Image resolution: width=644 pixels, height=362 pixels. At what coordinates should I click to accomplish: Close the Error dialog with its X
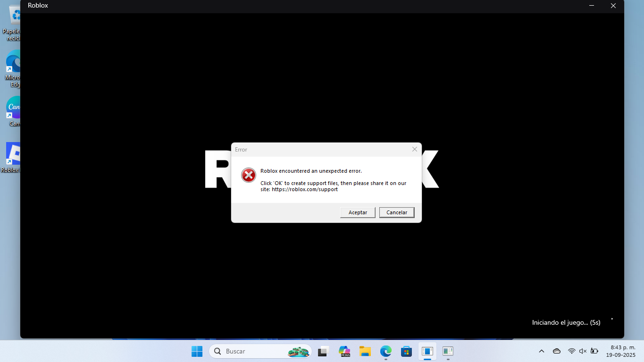[415, 149]
